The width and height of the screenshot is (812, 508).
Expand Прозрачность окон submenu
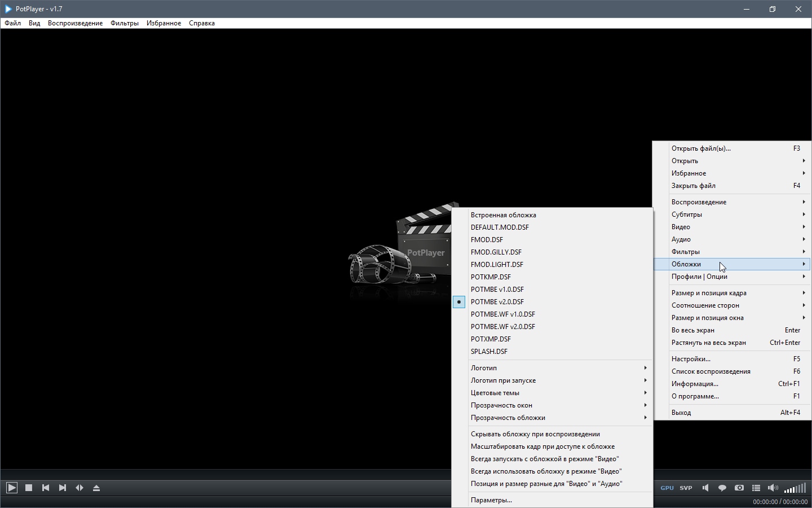point(552,405)
